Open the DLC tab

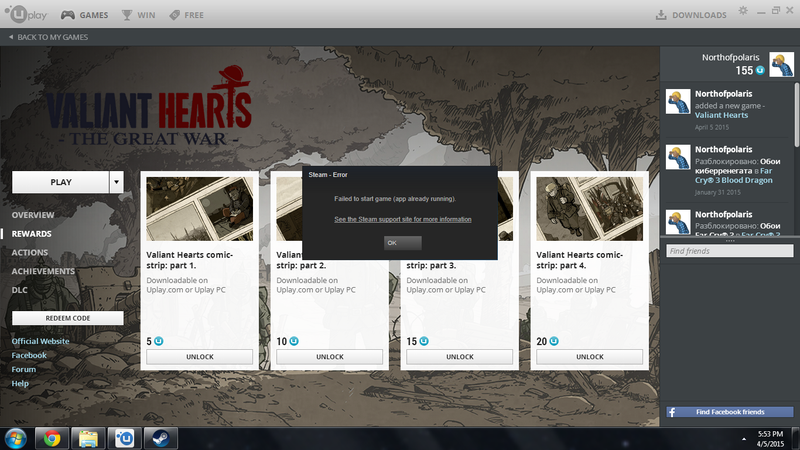coord(19,290)
